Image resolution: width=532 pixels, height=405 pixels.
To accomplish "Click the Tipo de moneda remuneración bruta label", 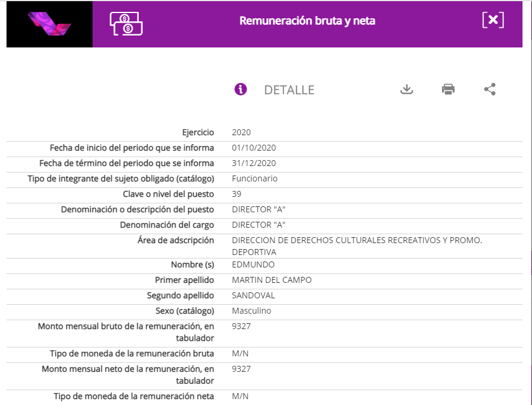I will click(x=132, y=353).
